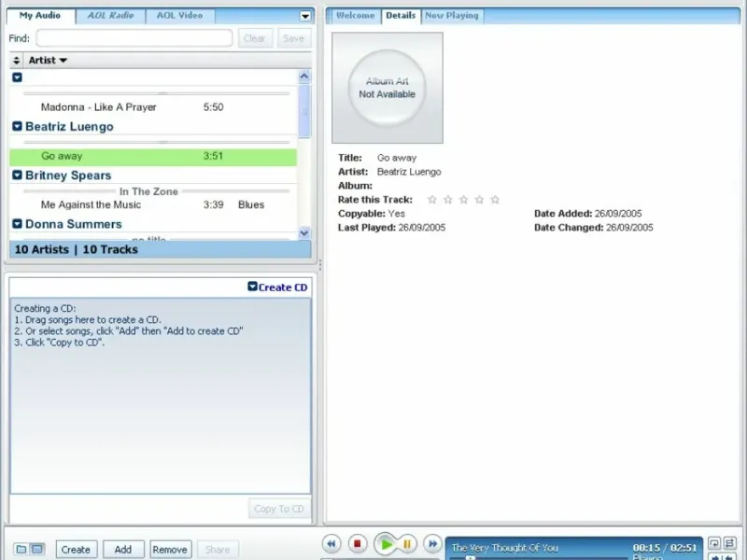Collapse the unnamed artist group at list top
This screenshot has width=747, height=560.
coord(17,77)
